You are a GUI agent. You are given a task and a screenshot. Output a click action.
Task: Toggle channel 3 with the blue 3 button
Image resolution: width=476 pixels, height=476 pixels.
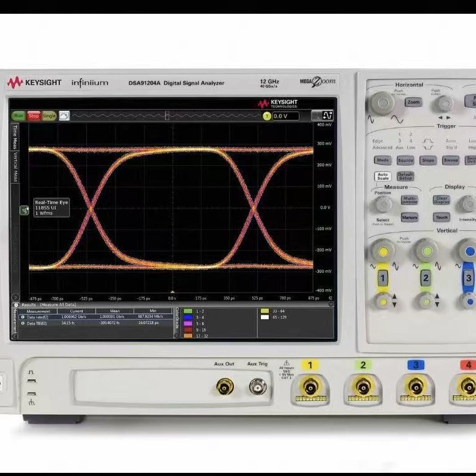[468, 278]
